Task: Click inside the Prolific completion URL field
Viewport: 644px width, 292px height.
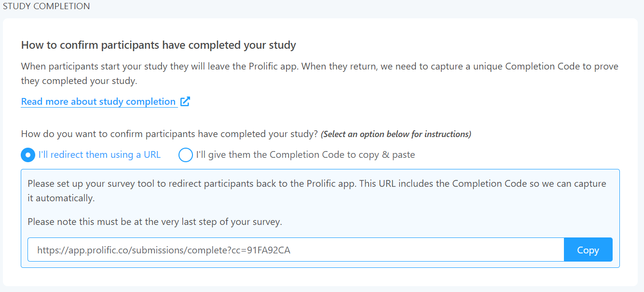Action: pos(295,250)
